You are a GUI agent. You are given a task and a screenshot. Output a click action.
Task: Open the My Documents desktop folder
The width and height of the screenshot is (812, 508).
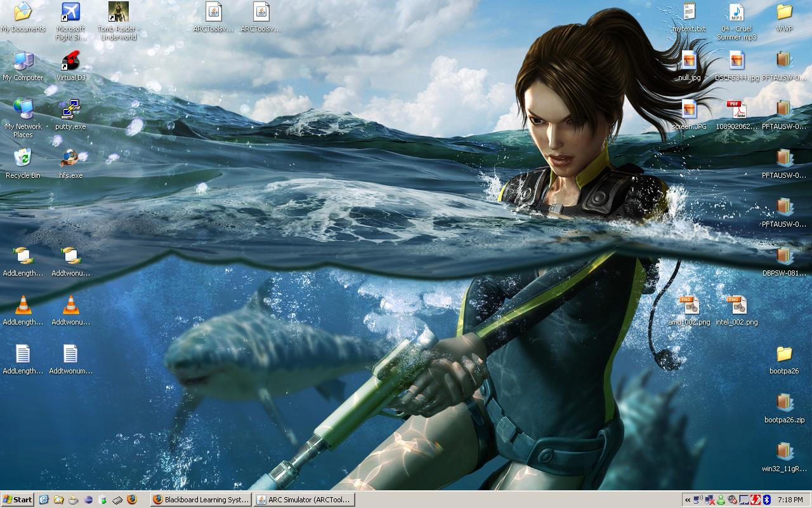23,18
